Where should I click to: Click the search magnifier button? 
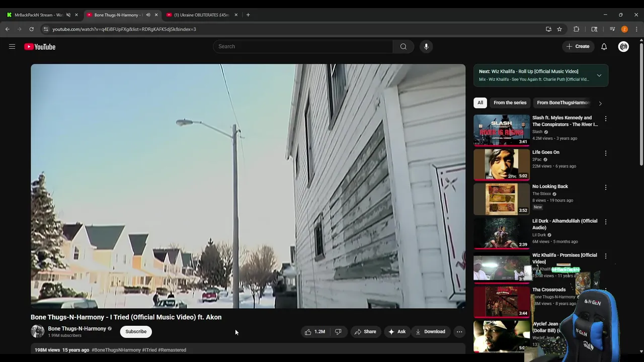[403, 47]
